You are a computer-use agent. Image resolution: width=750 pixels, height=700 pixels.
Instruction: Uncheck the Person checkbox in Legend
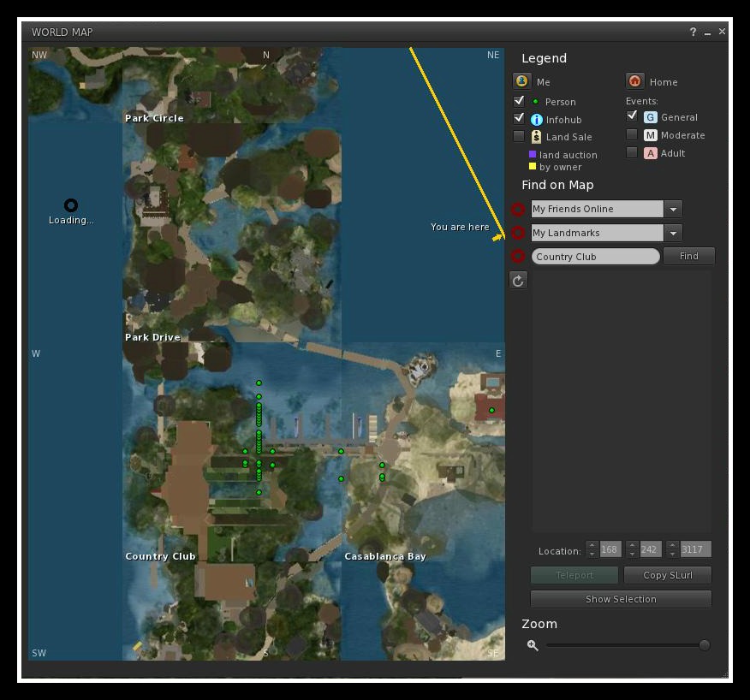pyautogui.click(x=519, y=101)
